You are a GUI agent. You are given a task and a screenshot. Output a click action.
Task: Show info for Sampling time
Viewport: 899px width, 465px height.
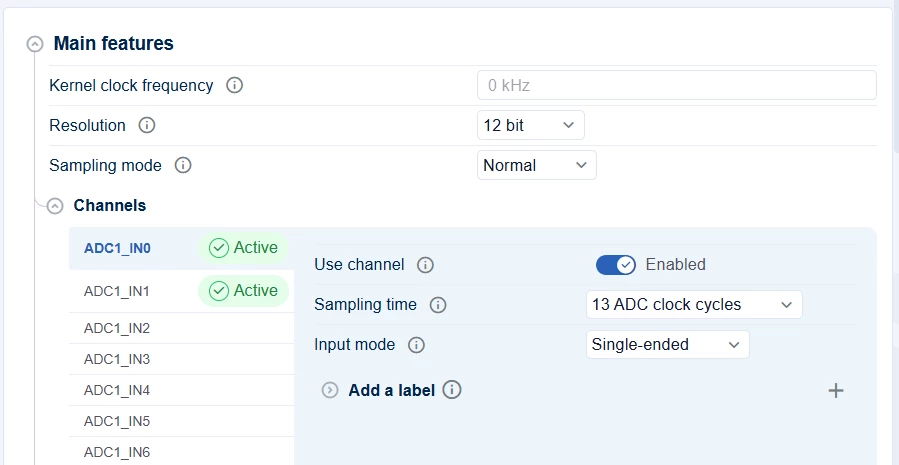(x=437, y=305)
